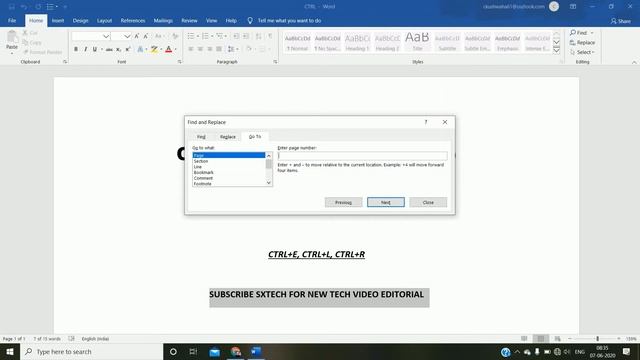Toggle Strikethrough formatting

[x=109, y=49]
